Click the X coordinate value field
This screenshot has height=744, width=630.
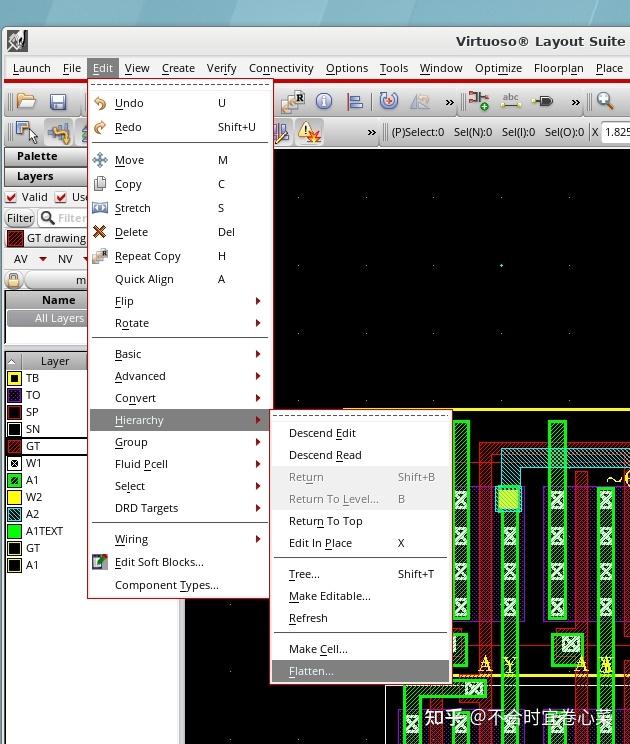pos(616,132)
